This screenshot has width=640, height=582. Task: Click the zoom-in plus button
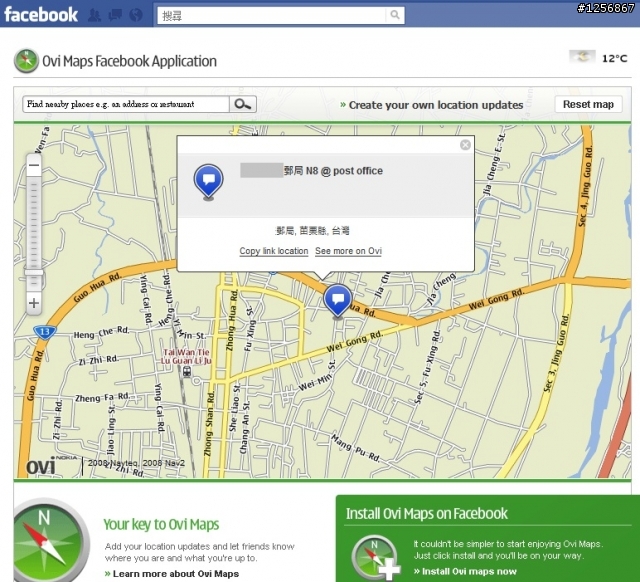[34, 303]
